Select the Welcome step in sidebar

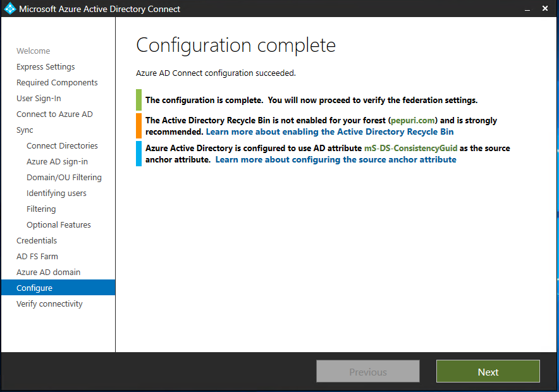coord(33,51)
